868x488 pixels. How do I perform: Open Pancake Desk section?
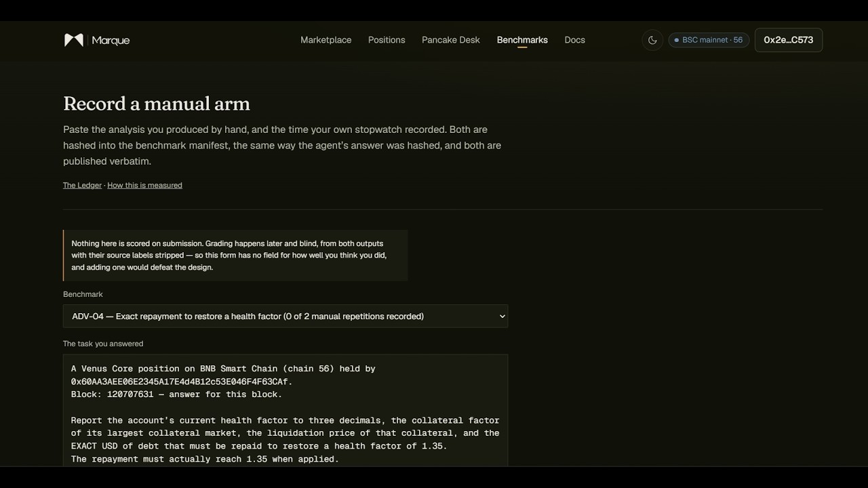(x=451, y=40)
